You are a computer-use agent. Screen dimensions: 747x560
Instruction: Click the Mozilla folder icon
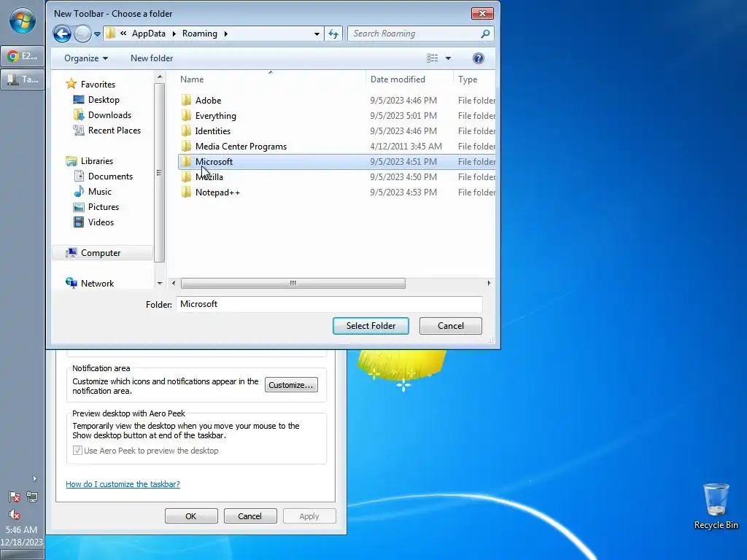click(186, 176)
